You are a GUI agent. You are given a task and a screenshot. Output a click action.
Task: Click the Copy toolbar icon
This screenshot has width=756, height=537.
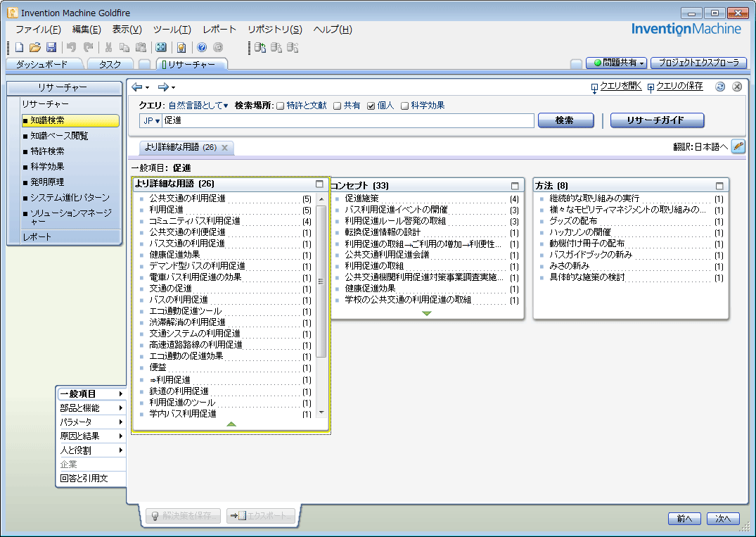124,46
